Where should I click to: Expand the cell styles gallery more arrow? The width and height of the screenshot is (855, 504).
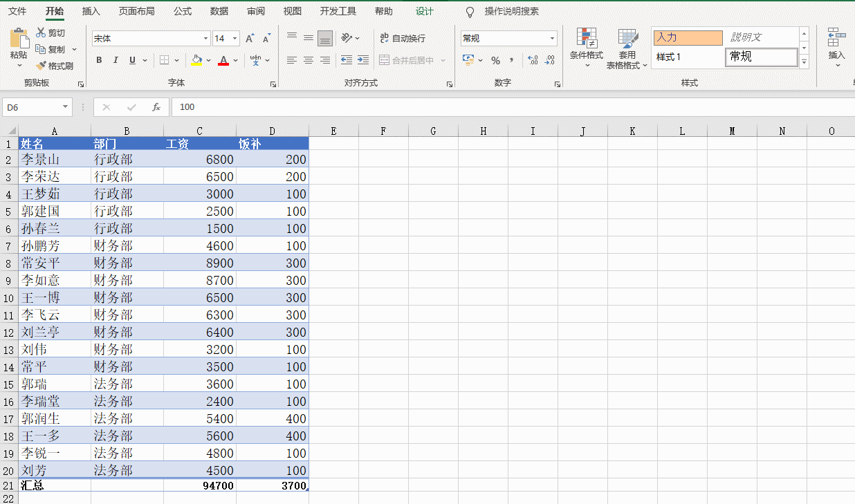[804, 62]
